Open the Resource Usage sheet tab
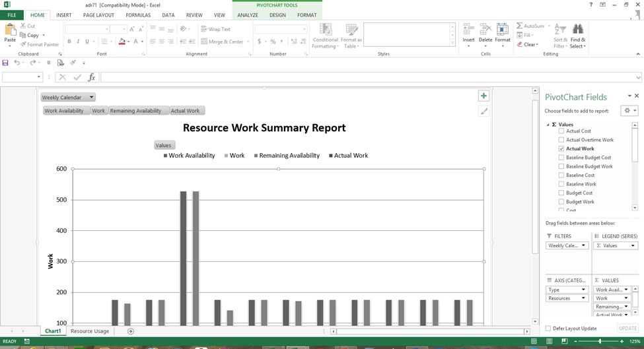 [x=90, y=331]
